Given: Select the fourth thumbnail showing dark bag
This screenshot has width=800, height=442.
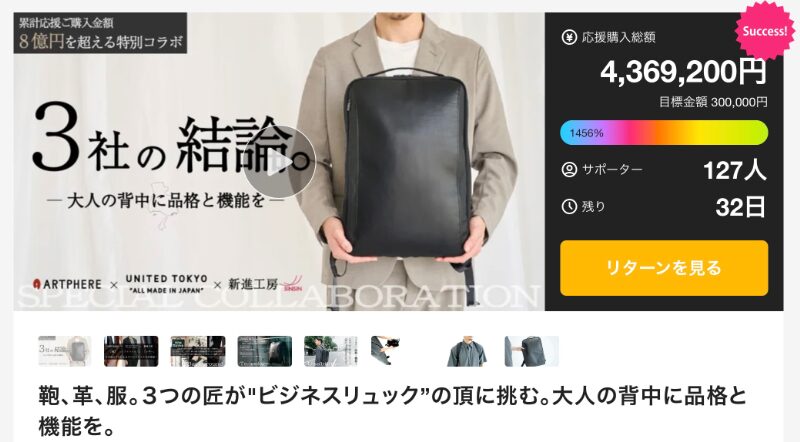Looking at the screenshot, I should (265, 351).
